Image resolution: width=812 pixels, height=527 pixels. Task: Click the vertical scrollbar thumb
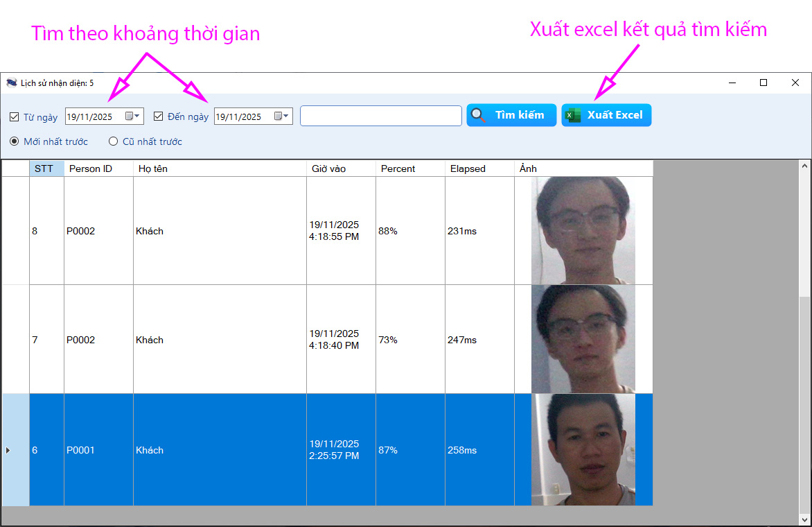click(804, 402)
